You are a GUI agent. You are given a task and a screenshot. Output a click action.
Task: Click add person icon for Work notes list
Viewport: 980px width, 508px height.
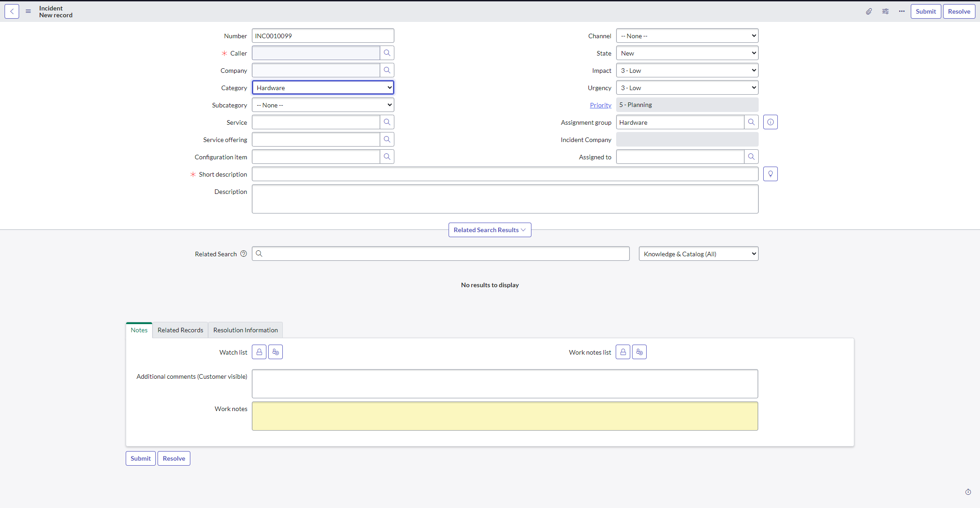click(x=639, y=352)
